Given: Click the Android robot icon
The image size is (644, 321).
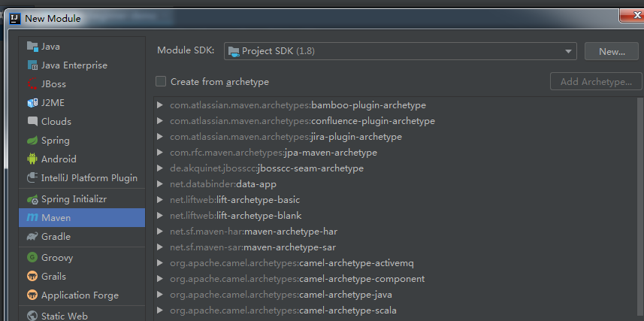Looking at the screenshot, I should (32, 159).
